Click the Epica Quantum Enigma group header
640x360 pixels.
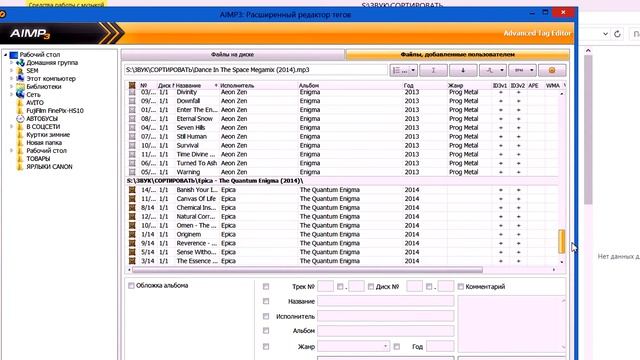pos(343,181)
